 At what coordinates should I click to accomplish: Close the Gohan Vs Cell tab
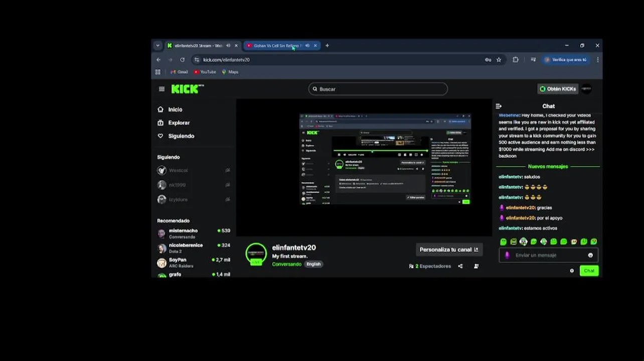[x=315, y=46]
